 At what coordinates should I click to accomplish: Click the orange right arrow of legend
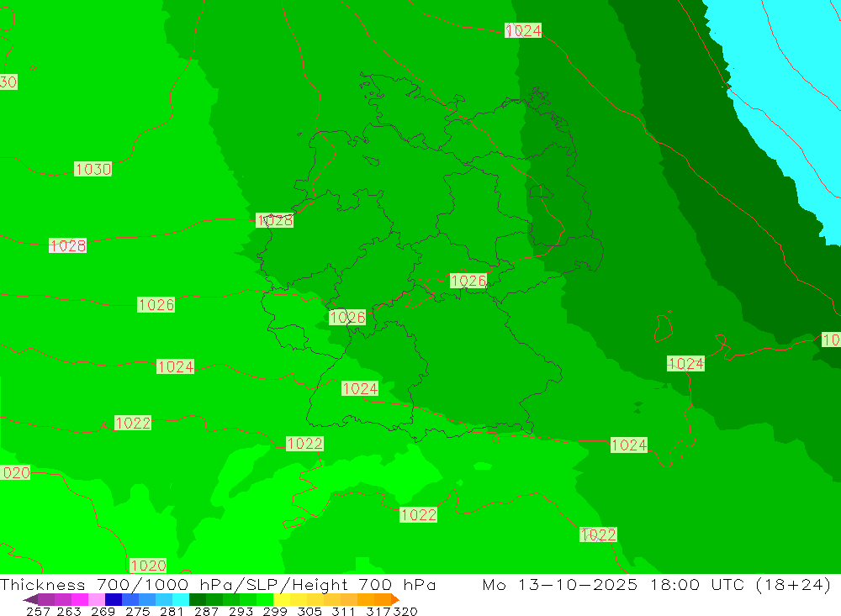pyautogui.click(x=395, y=599)
